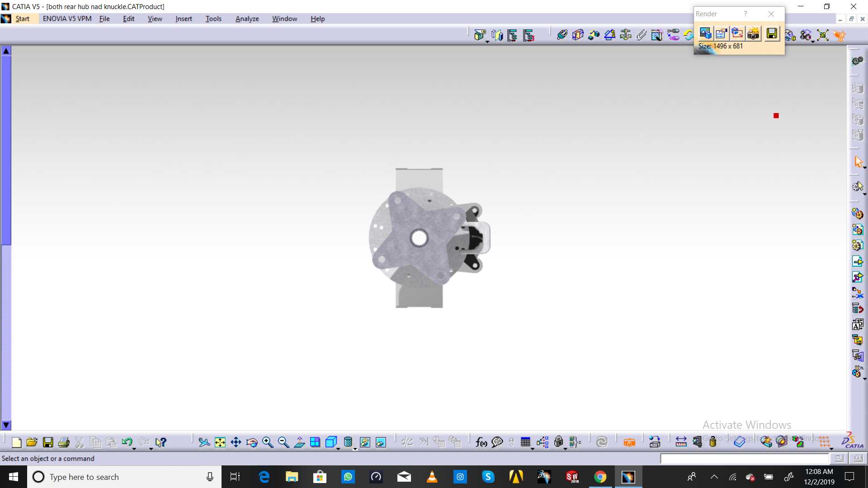This screenshot has width=868, height=488.
Task: Click the New document icon
Action: click(x=16, y=442)
